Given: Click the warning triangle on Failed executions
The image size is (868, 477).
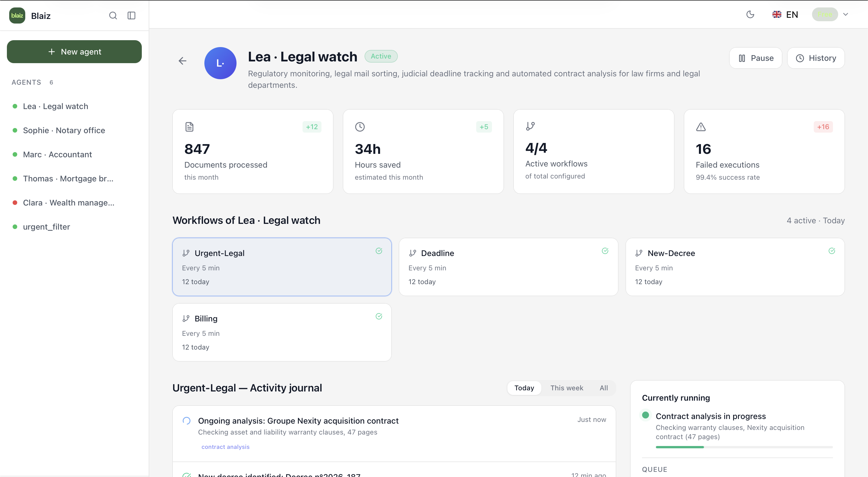Looking at the screenshot, I should 701,127.
